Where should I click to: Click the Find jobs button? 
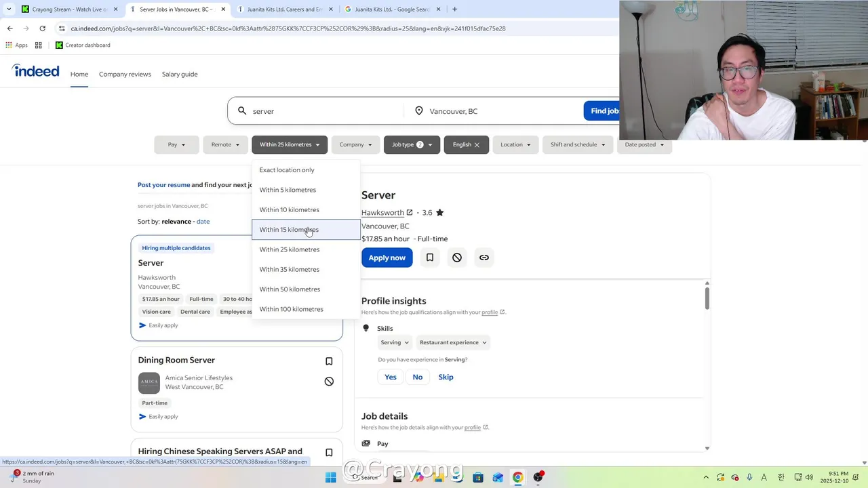(601, 111)
